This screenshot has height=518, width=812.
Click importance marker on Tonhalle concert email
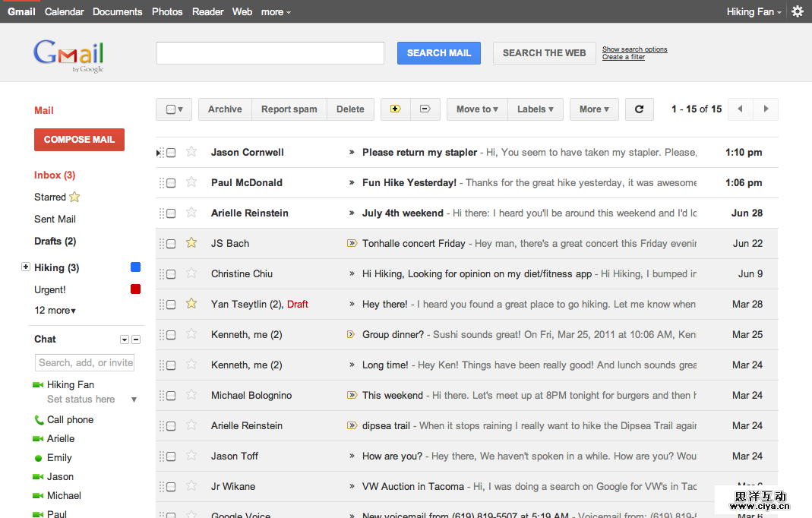click(x=352, y=244)
